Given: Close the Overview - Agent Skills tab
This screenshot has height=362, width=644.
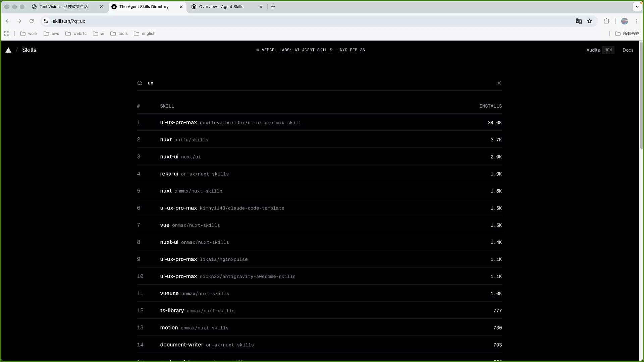Looking at the screenshot, I should pyautogui.click(x=261, y=7).
